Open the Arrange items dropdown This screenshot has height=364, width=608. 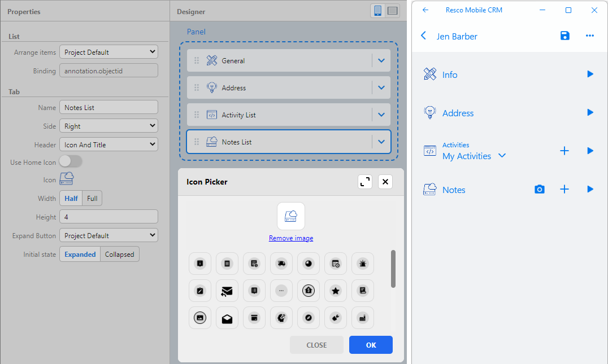pos(108,52)
